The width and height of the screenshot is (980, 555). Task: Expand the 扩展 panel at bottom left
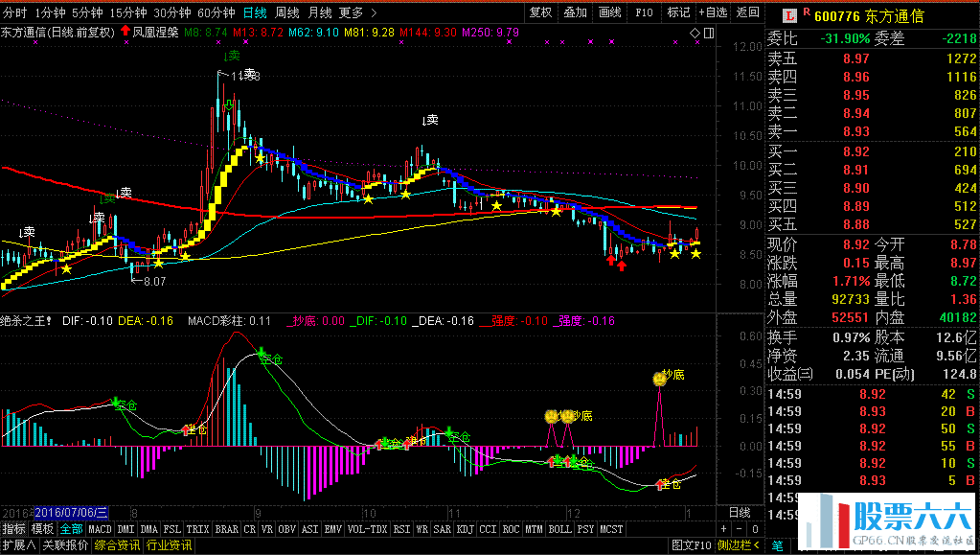pos(19,545)
